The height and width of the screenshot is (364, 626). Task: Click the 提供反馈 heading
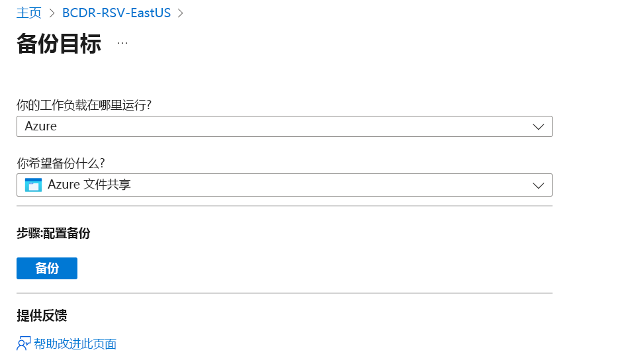(42, 315)
